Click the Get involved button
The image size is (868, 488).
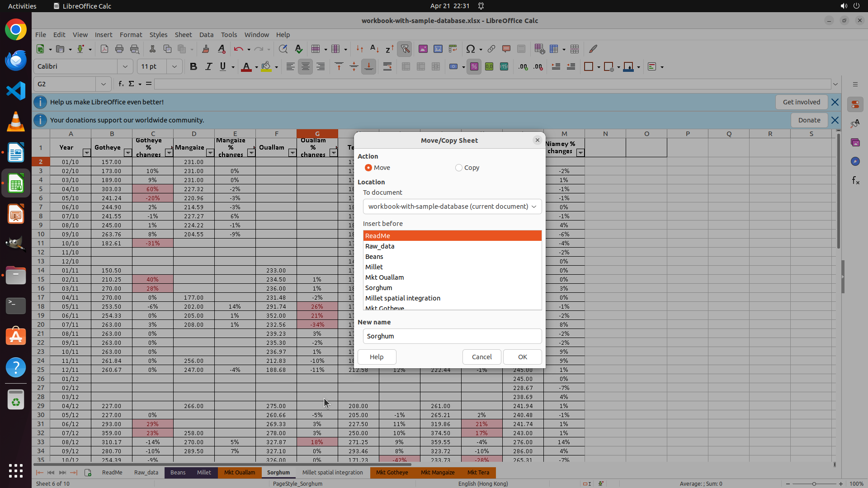pos(801,102)
